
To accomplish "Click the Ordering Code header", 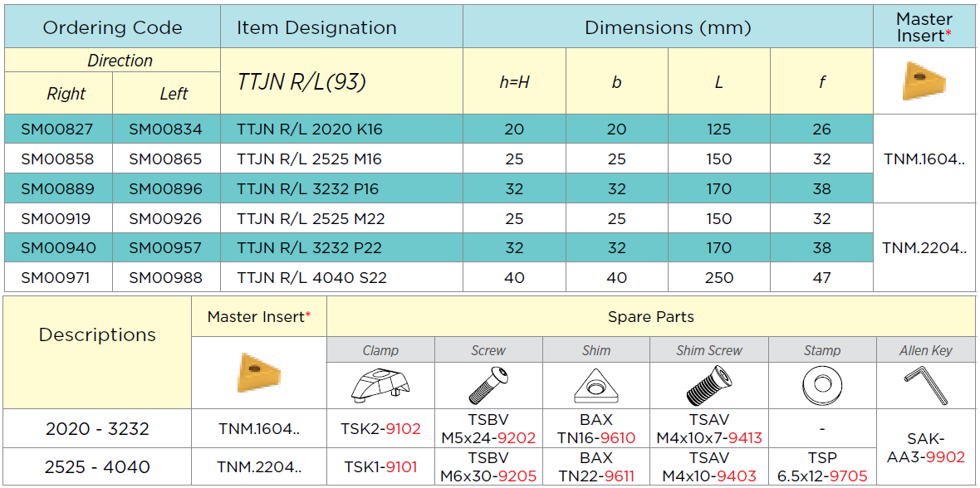I will coord(112,27).
